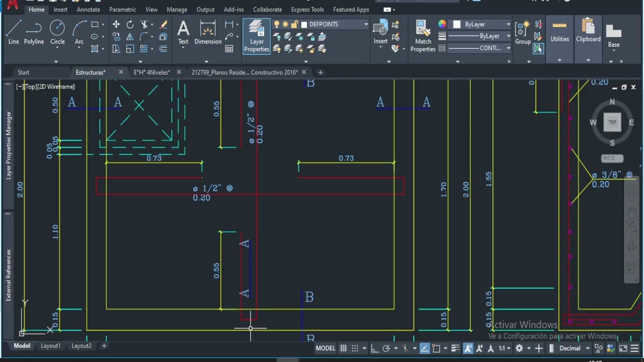Select the Line drawing tool
This screenshot has width=644, height=362.
[x=14, y=32]
